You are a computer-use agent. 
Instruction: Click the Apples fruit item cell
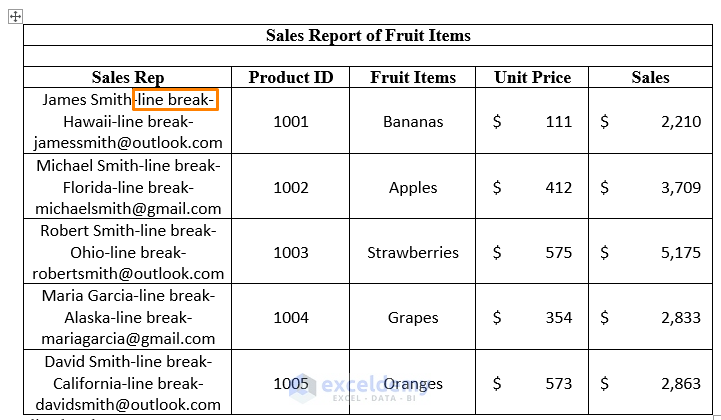(x=412, y=187)
